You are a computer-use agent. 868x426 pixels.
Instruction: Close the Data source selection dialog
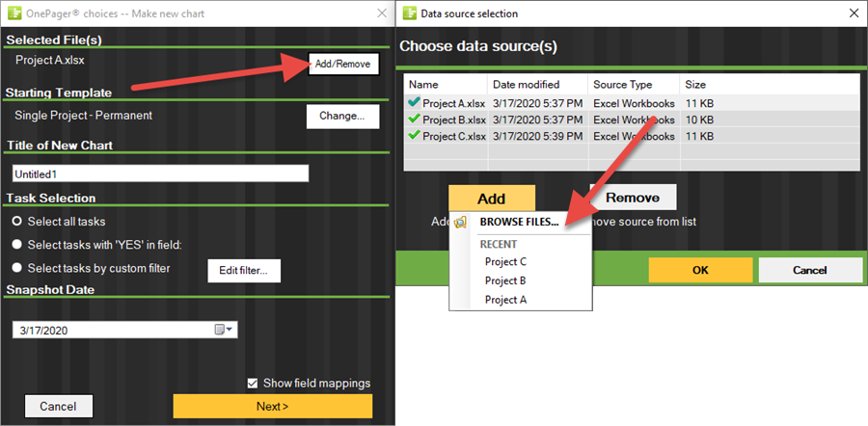click(x=854, y=13)
